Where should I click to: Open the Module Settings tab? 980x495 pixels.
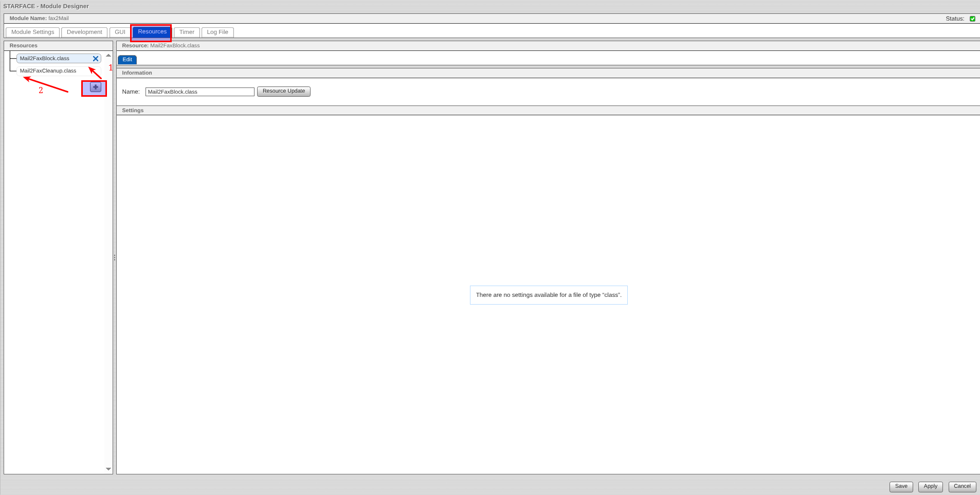click(32, 32)
